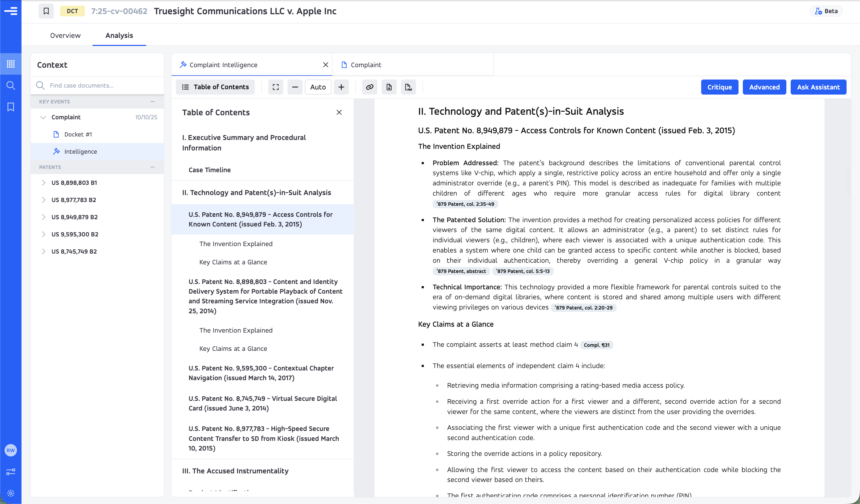
Task: Select the Intelligence item under Complaint
Action: [97, 152]
